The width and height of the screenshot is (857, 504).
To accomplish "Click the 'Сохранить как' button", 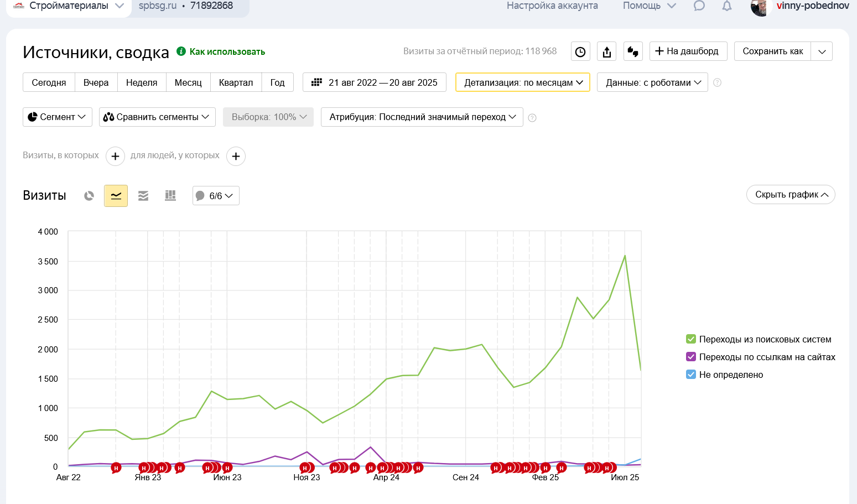I will click(x=773, y=51).
